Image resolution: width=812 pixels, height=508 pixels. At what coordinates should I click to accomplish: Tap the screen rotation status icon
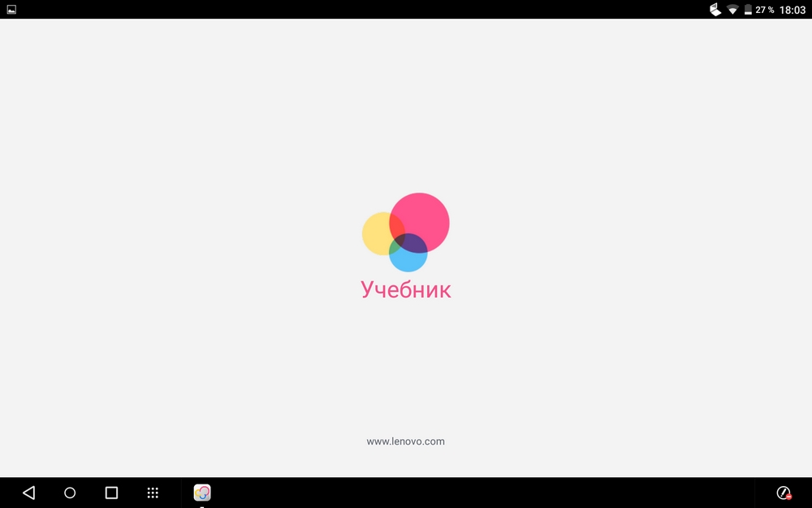(x=715, y=9)
